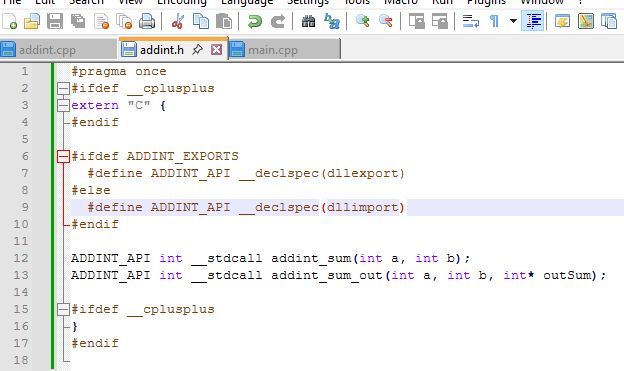Viewport: 624px width, 371px height.
Task: Click the "#endif" on line 10
Action: (95, 225)
